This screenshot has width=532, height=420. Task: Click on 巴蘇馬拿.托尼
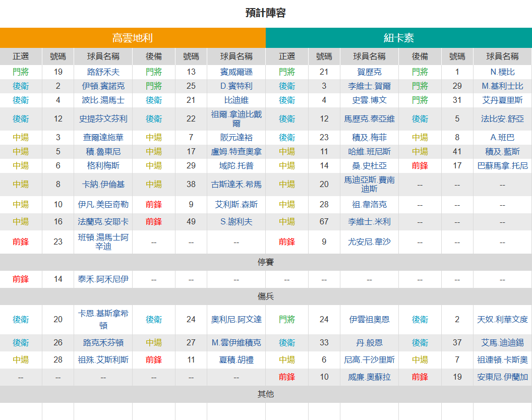502,166
